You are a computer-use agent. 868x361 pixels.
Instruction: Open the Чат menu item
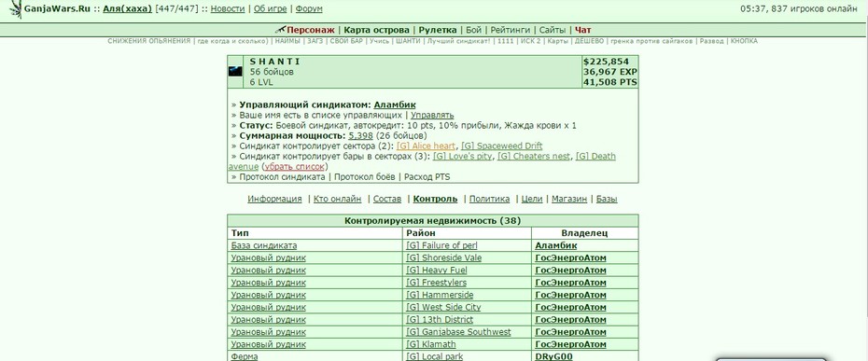[583, 30]
